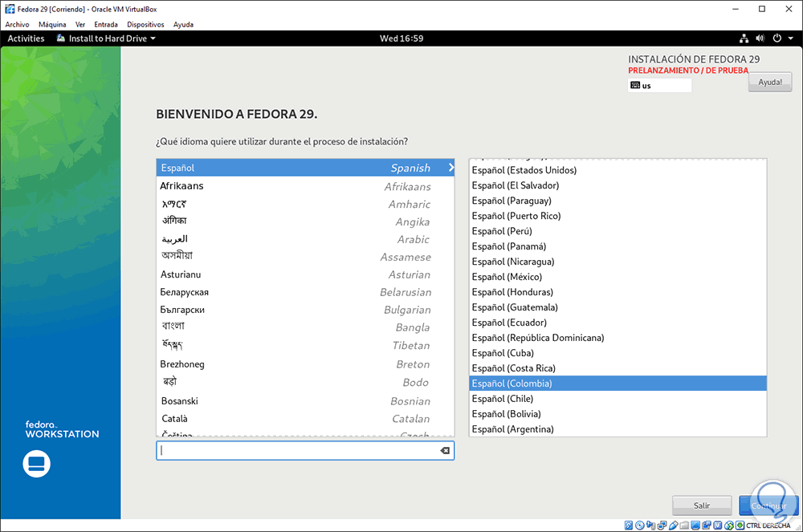Click the Continuar button

coord(768,506)
